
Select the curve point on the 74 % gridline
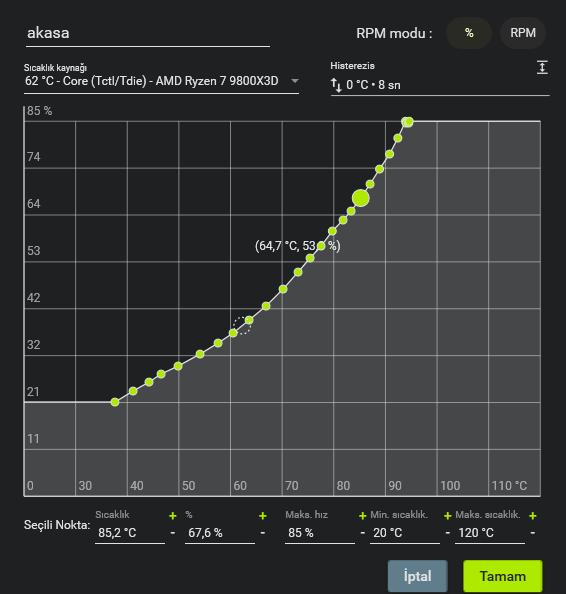[x=380, y=169]
